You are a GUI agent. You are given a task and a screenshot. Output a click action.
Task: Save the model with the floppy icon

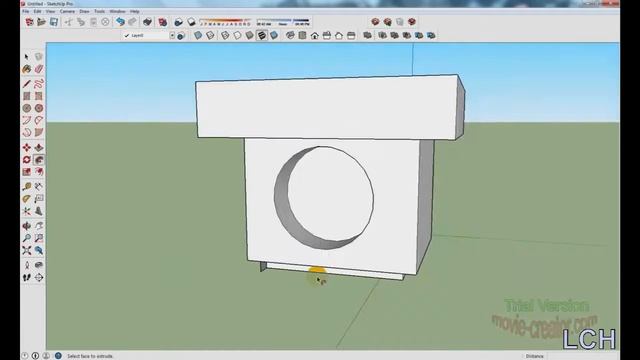tap(54, 22)
